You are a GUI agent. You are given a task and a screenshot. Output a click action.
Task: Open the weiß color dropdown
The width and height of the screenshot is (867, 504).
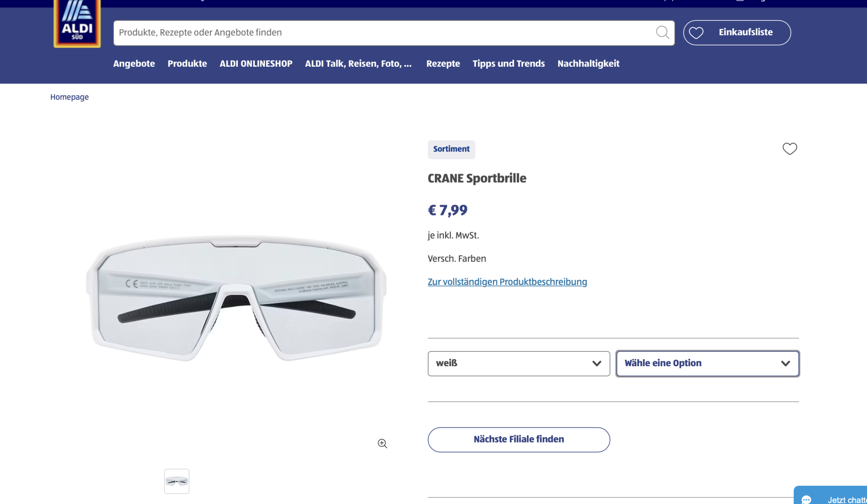(518, 364)
